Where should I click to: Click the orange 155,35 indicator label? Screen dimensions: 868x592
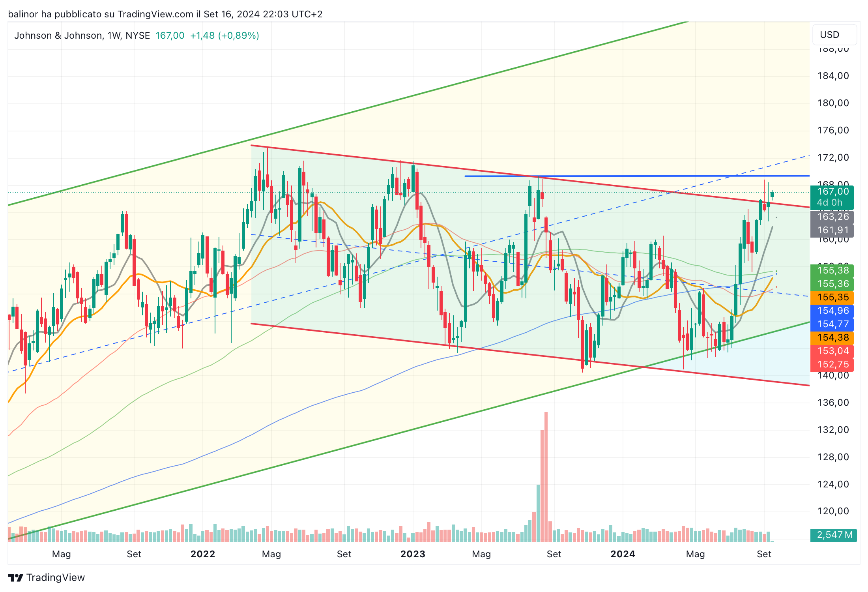pyautogui.click(x=832, y=297)
